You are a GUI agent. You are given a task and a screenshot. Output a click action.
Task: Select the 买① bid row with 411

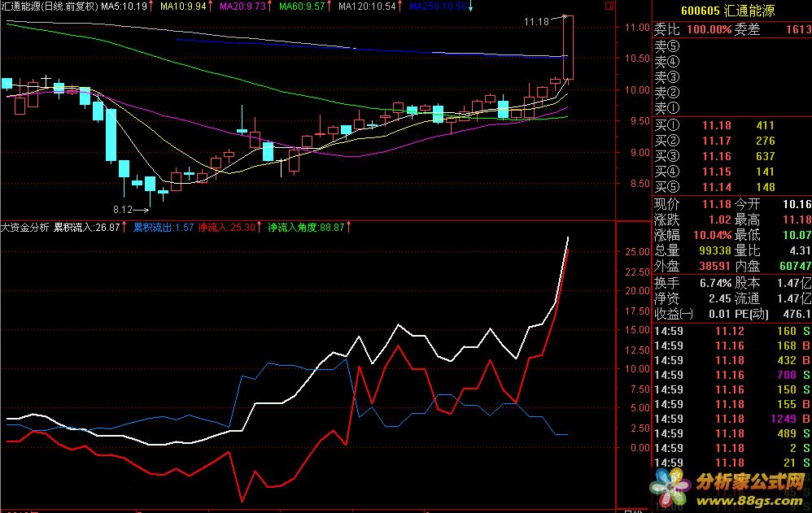click(731, 125)
